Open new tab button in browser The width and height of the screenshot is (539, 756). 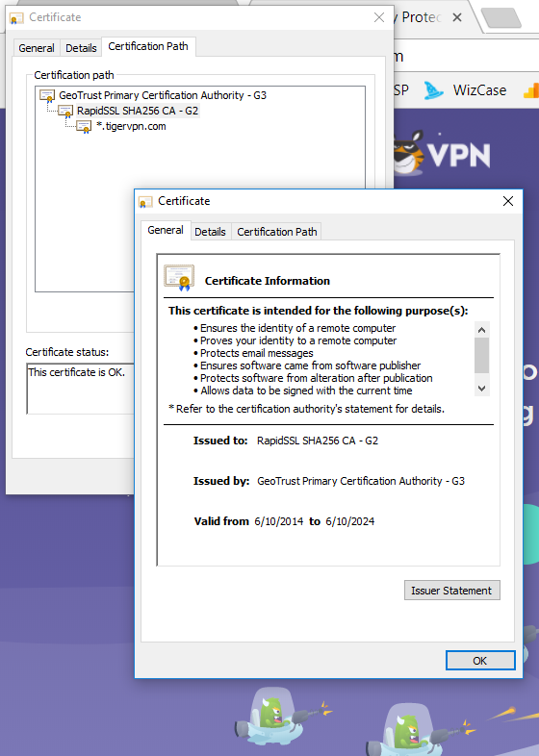click(501, 18)
